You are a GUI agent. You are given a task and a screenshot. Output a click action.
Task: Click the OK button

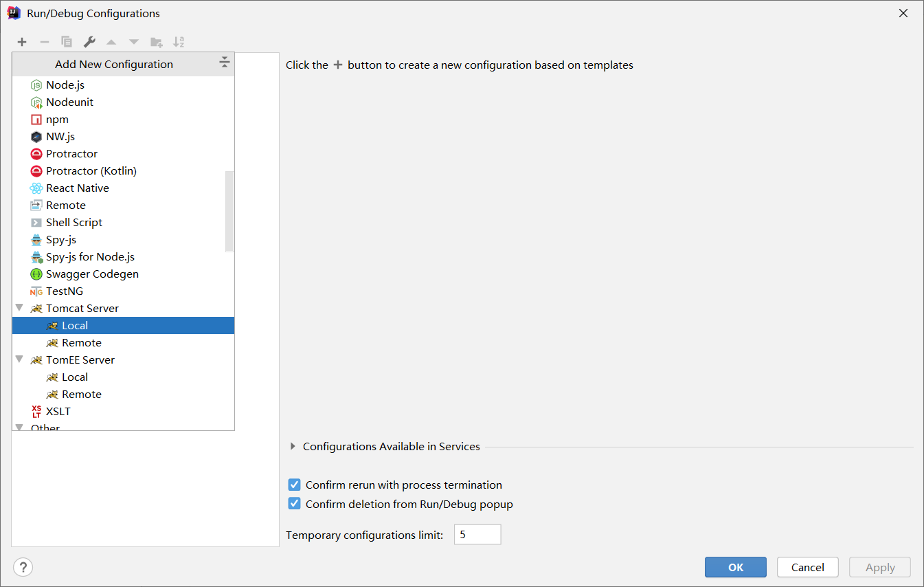pyautogui.click(x=736, y=567)
